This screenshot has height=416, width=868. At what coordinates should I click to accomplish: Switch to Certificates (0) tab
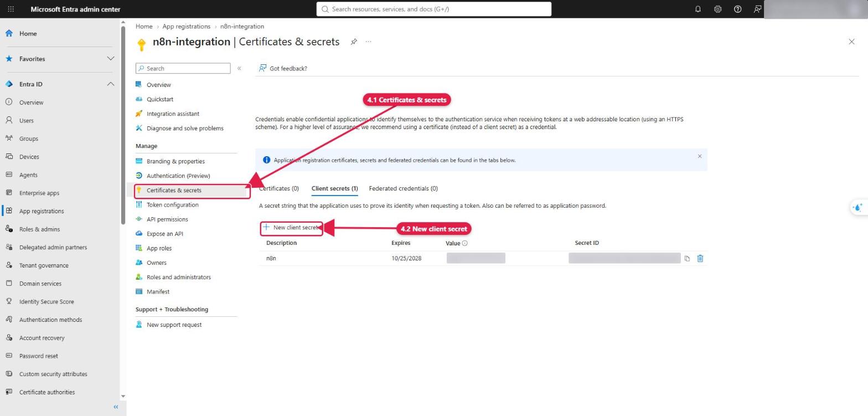click(279, 188)
